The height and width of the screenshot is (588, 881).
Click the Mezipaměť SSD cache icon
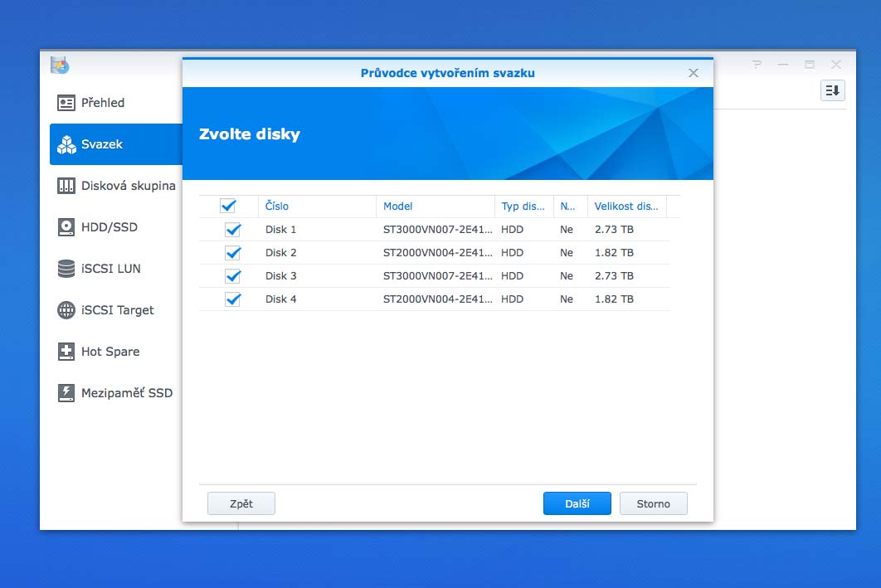(66, 393)
